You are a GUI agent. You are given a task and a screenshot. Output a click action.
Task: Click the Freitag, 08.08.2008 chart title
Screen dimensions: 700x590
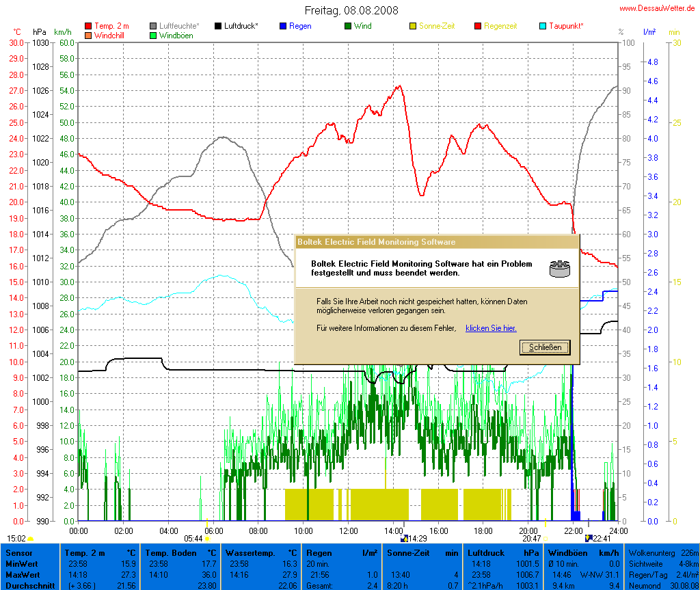[x=351, y=10]
